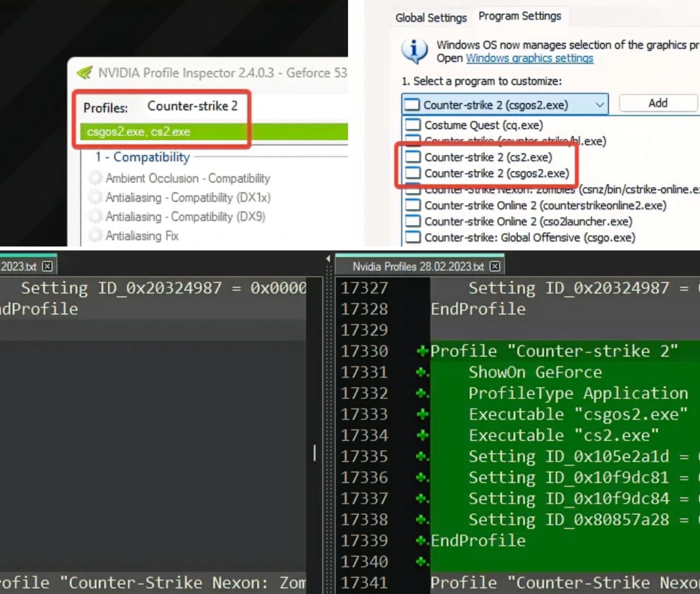Viewport: 700px width, 594px height.
Task: Click program icon next to Costume Quest (cq.exe)
Action: (413, 125)
